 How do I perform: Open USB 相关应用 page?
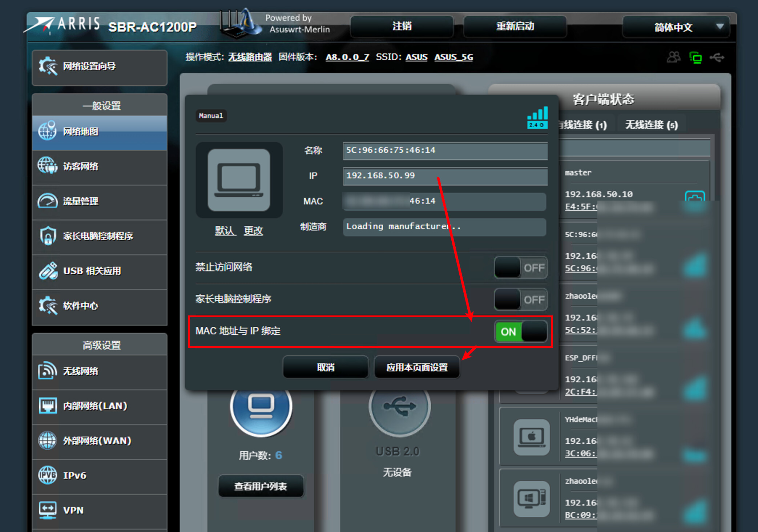(x=99, y=271)
